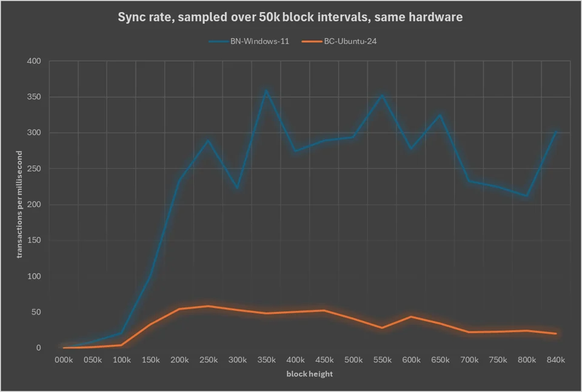The height and width of the screenshot is (392, 582).
Task: Select the 840k block height label
Action: [x=556, y=360]
